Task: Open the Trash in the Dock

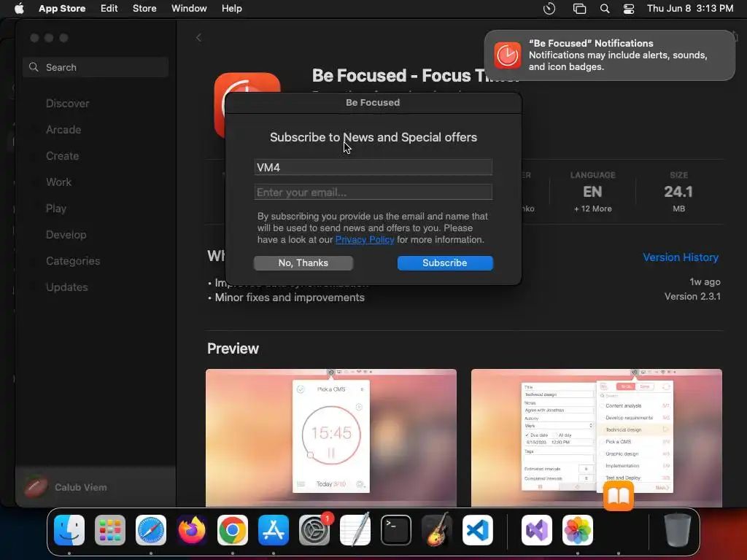Action: pyautogui.click(x=678, y=529)
